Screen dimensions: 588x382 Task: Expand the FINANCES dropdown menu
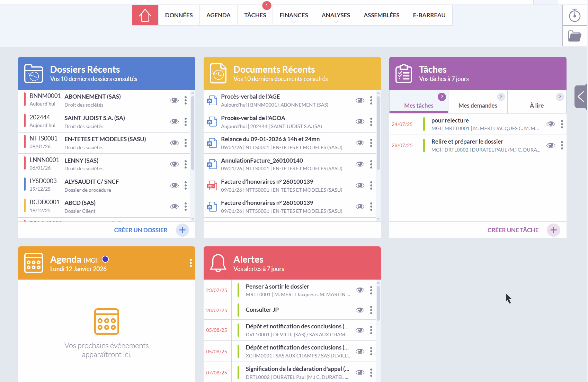point(294,15)
